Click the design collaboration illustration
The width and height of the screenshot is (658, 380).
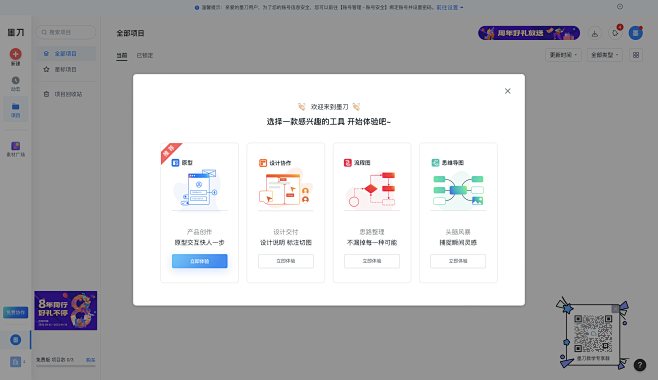point(286,188)
